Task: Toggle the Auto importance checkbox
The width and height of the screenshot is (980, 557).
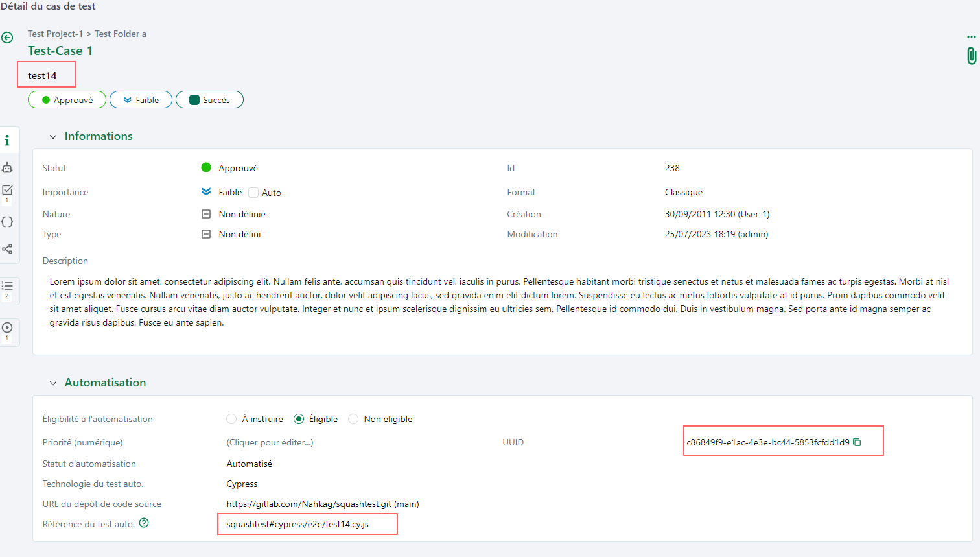Action: coord(253,193)
